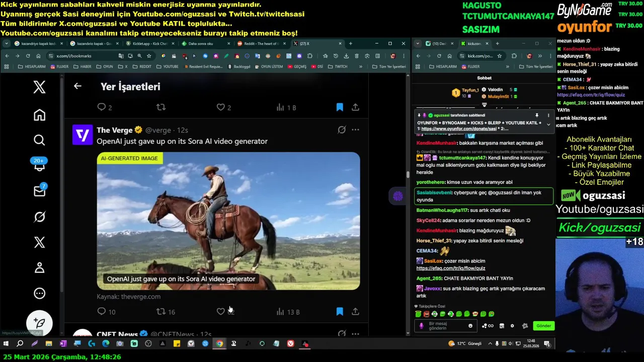Open REDDIT bookmark folder

[x=142, y=66]
